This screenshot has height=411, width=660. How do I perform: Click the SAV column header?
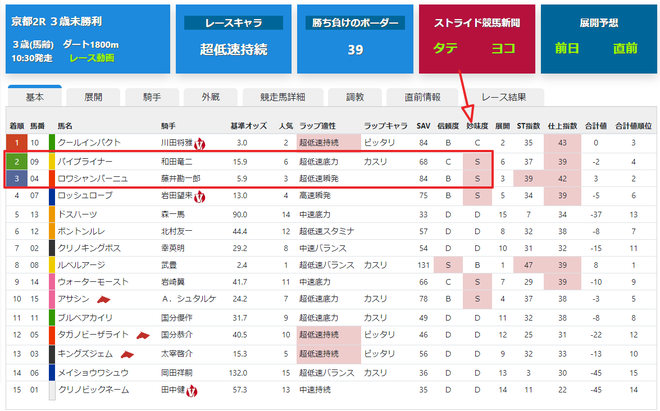[x=423, y=126]
